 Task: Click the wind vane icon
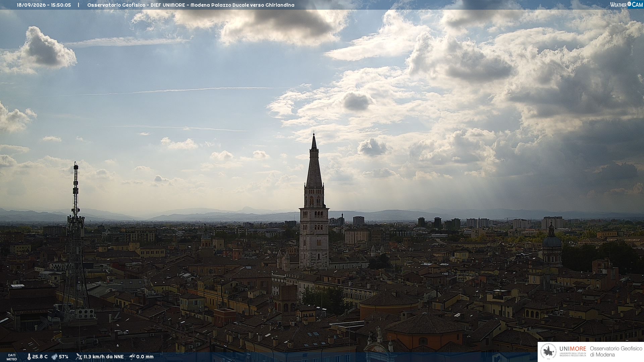[x=79, y=357]
